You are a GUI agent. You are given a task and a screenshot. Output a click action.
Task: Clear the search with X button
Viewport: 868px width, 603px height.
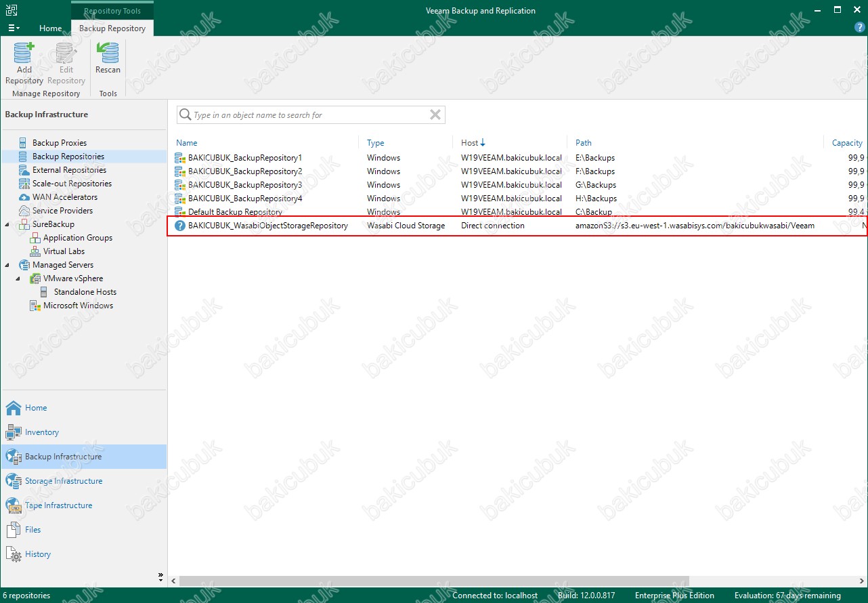point(435,115)
